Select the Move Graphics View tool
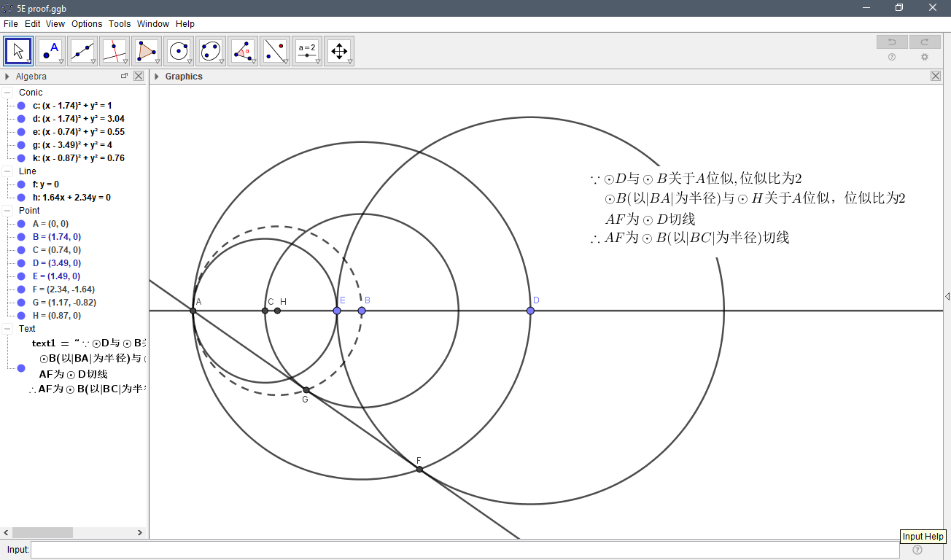The image size is (951, 560). pyautogui.click(x=339, y=50)
